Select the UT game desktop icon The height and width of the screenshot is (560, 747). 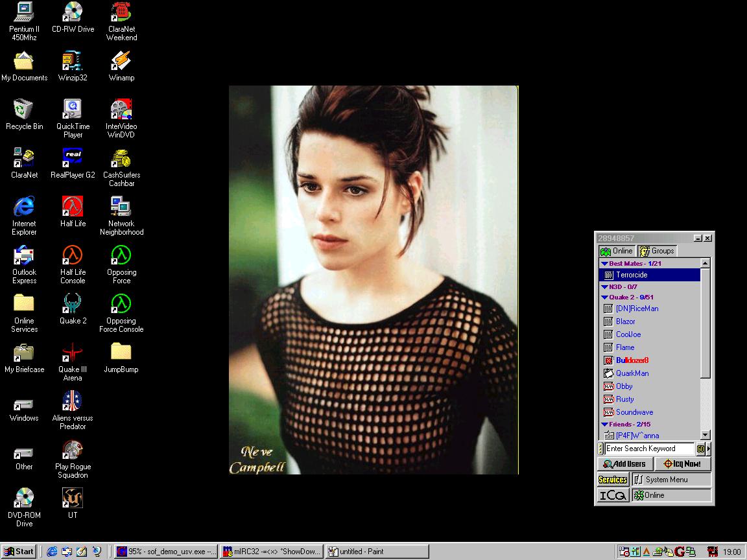tap(73, 498)
